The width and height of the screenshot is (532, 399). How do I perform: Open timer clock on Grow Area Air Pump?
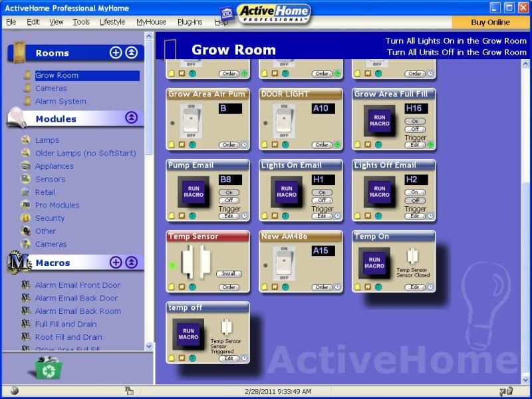tap(244, 145)
